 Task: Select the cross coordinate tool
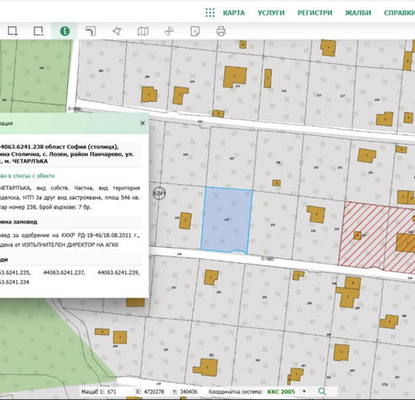(169, 31)
